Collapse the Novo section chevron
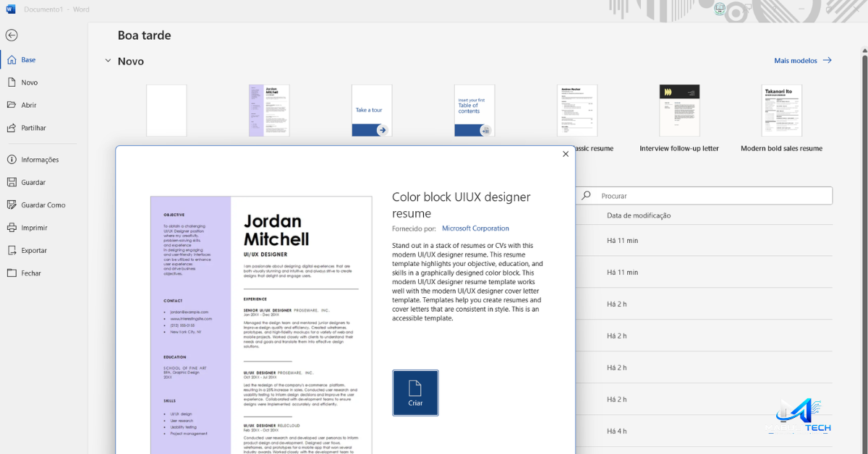Image resolution: width=868 pixels, height=454 pixels. (x=108, y=61)
